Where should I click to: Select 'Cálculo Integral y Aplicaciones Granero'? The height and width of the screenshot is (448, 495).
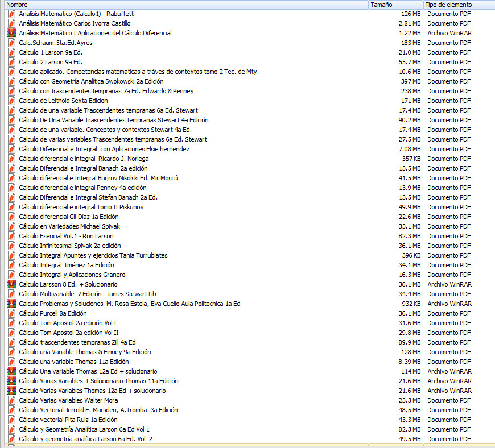[72, 275]
